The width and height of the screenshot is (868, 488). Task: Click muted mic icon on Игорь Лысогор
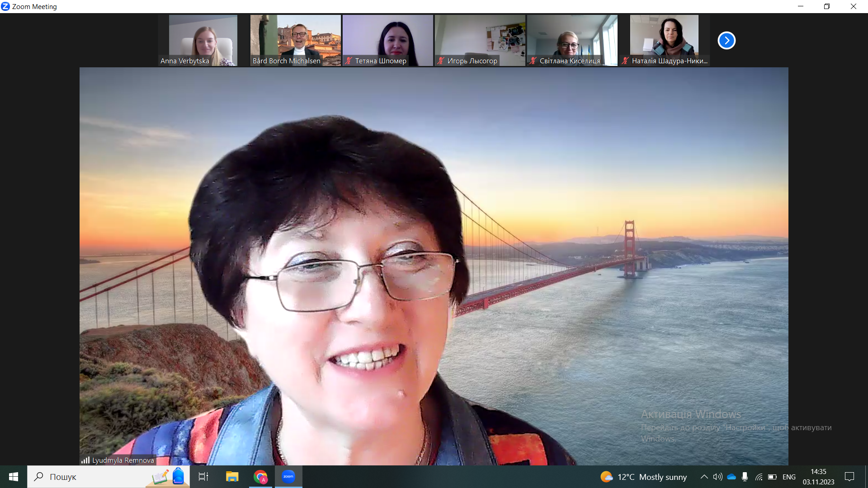pos(441,61)
